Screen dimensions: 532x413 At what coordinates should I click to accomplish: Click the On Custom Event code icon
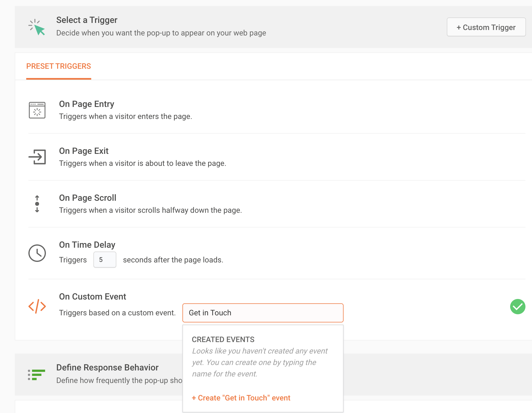click(x=37, y=306)
